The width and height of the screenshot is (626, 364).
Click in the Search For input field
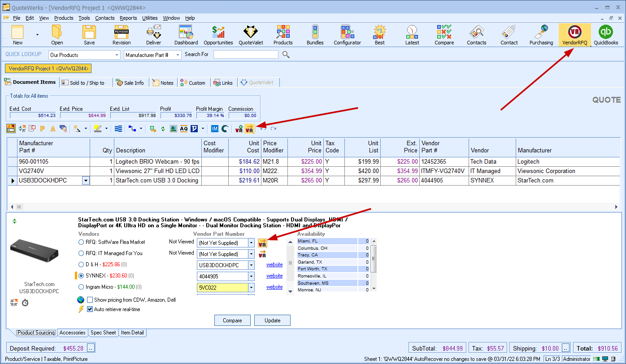point(246,55)
